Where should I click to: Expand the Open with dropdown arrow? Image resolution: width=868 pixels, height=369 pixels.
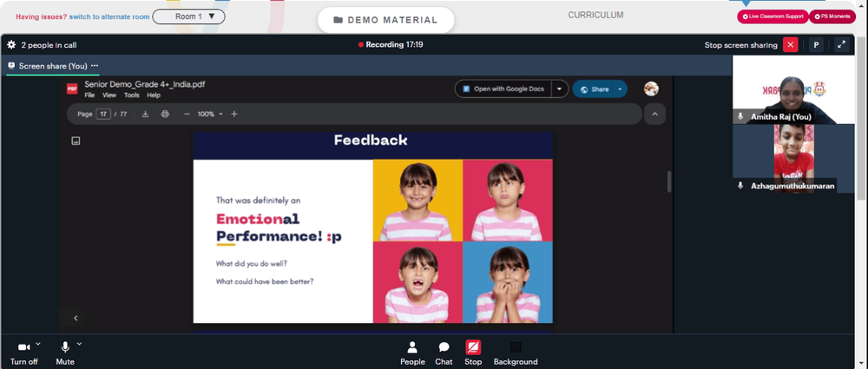click(560, 89)
